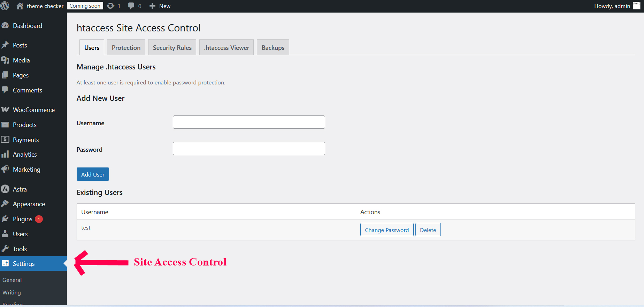Click the Marketing megaphone icon
The height and width of the screenshot is (307, 644).
coord(5,169)
